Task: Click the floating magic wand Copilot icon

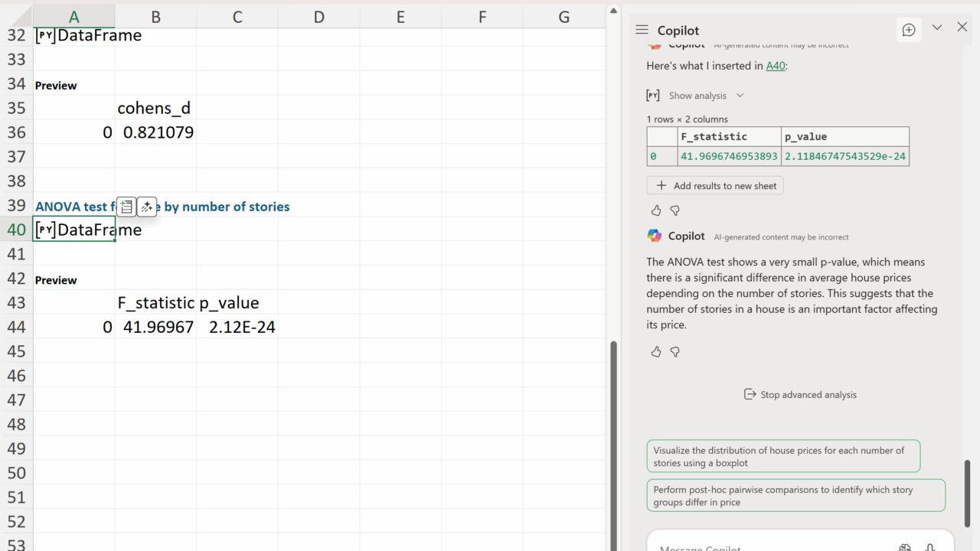Action: tap(147, 207)
